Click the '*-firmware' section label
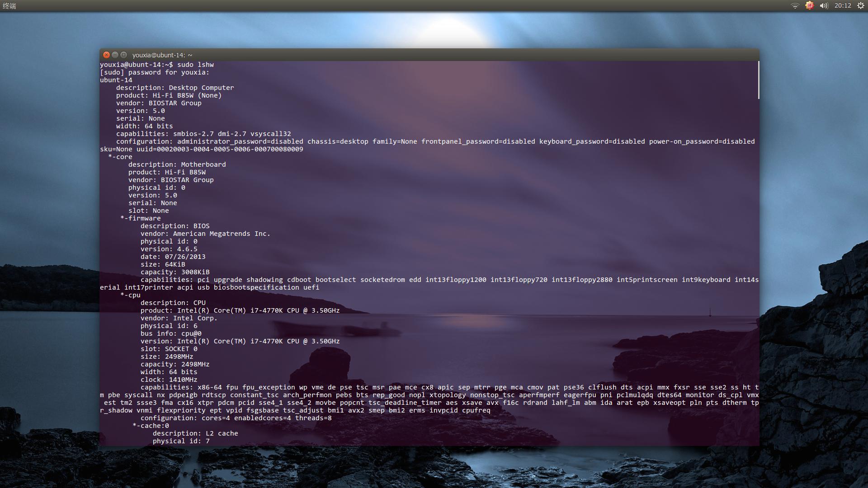Screen dimensions: 868x488 pyautogui.click(x=140, y=218)
